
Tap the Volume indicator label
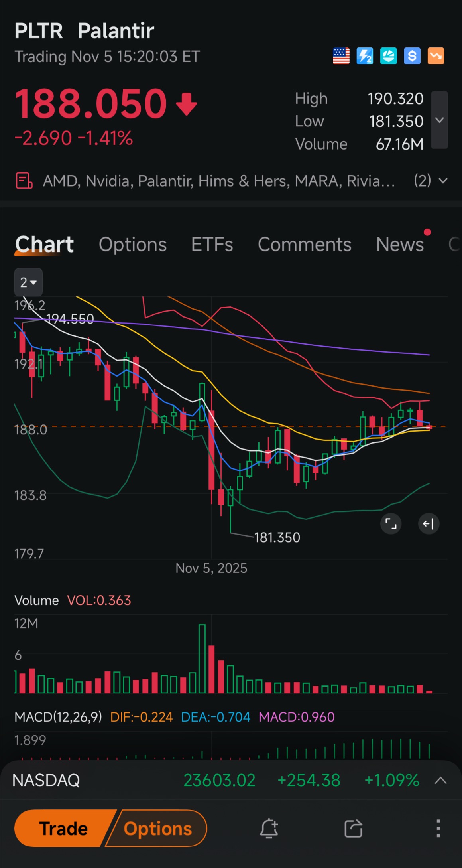[37, 600]
